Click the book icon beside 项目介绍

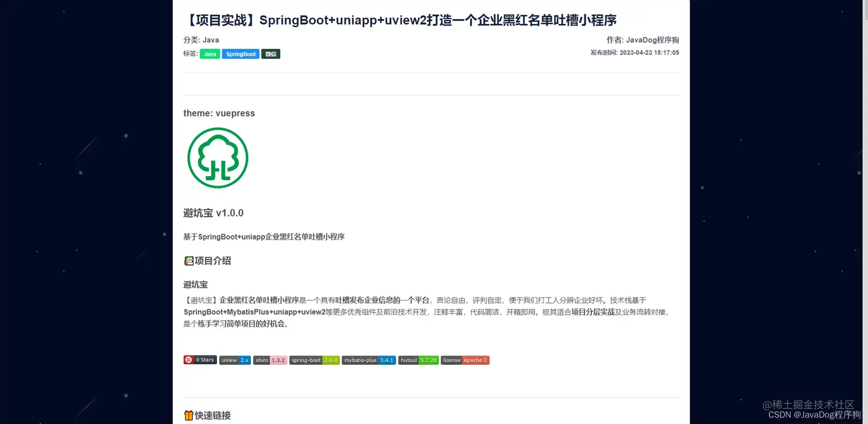tap(189, 260)
